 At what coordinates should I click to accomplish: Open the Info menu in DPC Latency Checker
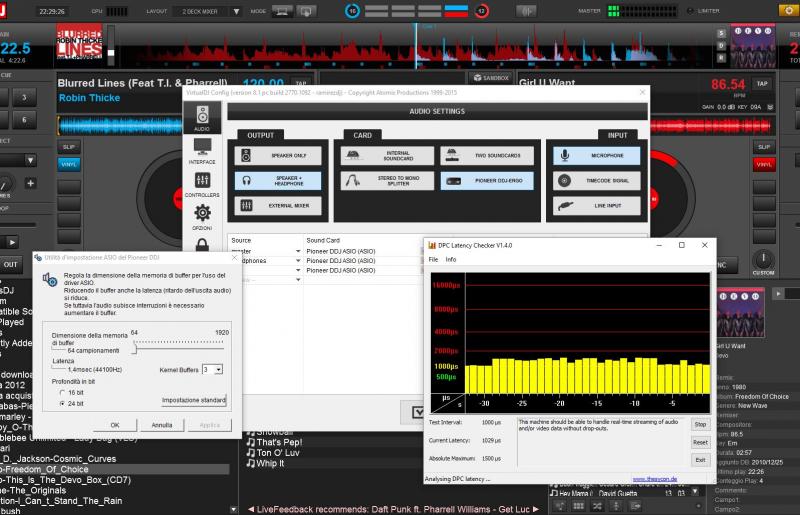[x=451, y=259]
